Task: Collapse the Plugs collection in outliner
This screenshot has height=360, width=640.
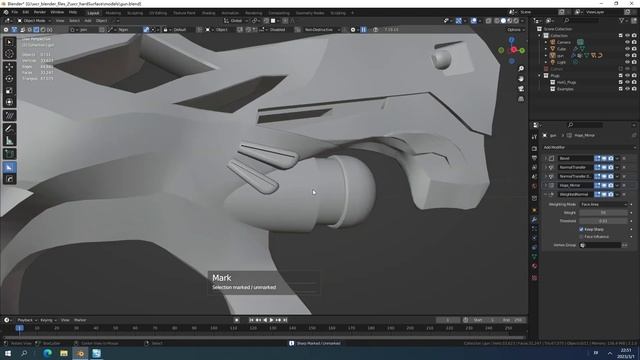Action: [x=540, y=76]
